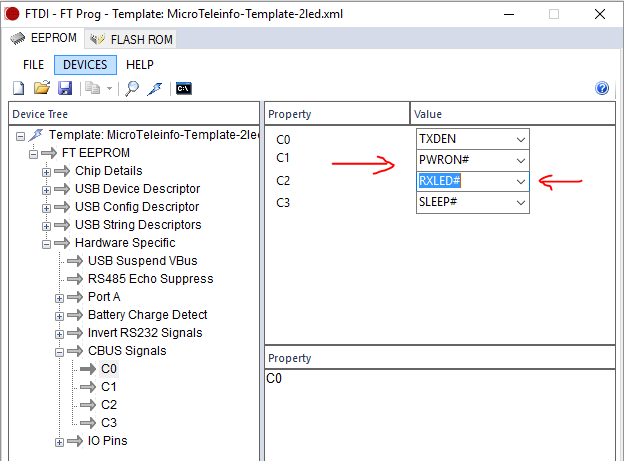Switch to the FLASH ROM tab
This screenshot has width=624, height=461.
click(x=131, y=39)
